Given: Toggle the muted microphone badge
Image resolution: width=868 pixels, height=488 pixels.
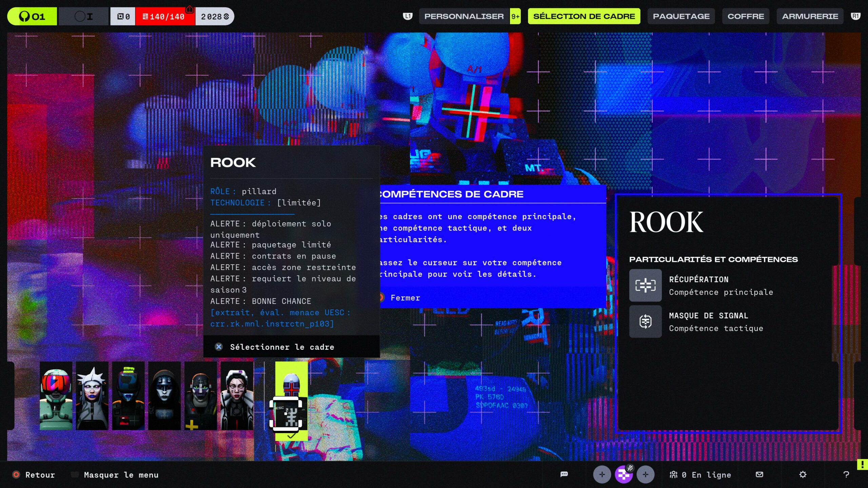Looking at the screenshot, I should [x=630, y=468].
